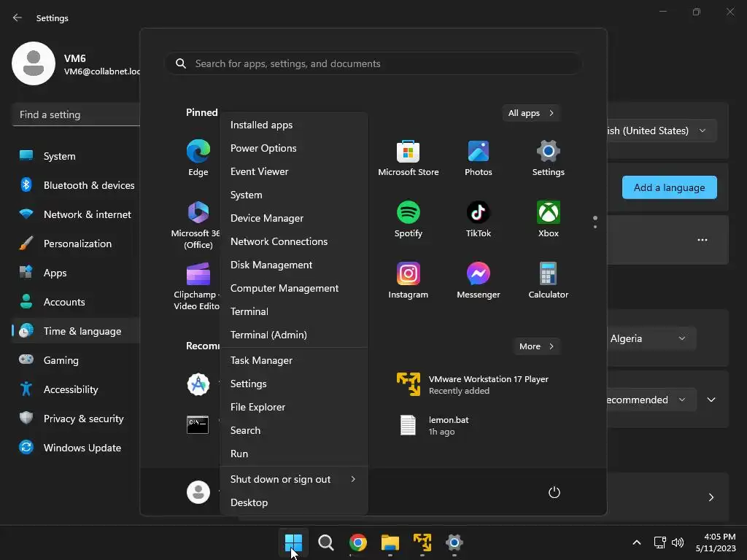Open Disk Management from context menu
Viewport: 747px width, 560px height.
point(294,265)
